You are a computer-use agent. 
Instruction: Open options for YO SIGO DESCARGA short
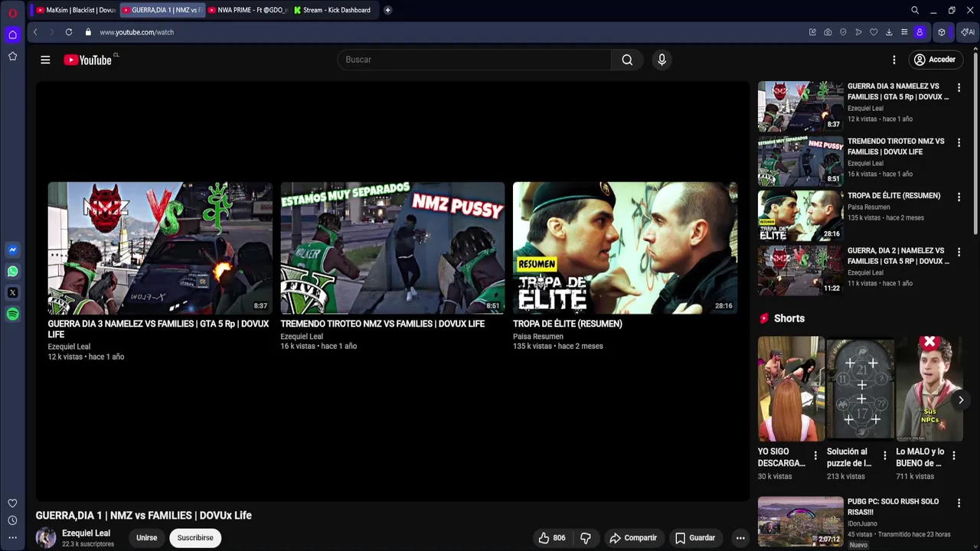(x=815, y=456)
